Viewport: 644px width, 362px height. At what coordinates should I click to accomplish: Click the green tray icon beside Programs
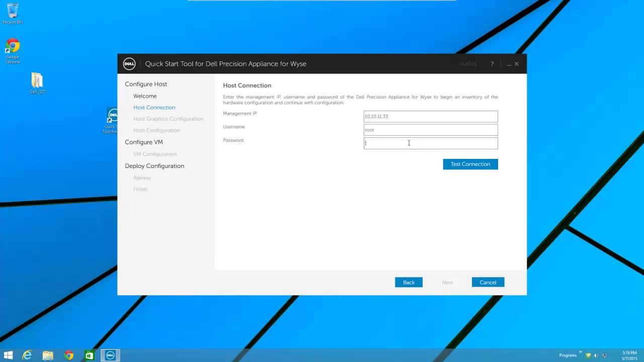tap(588, 355)
